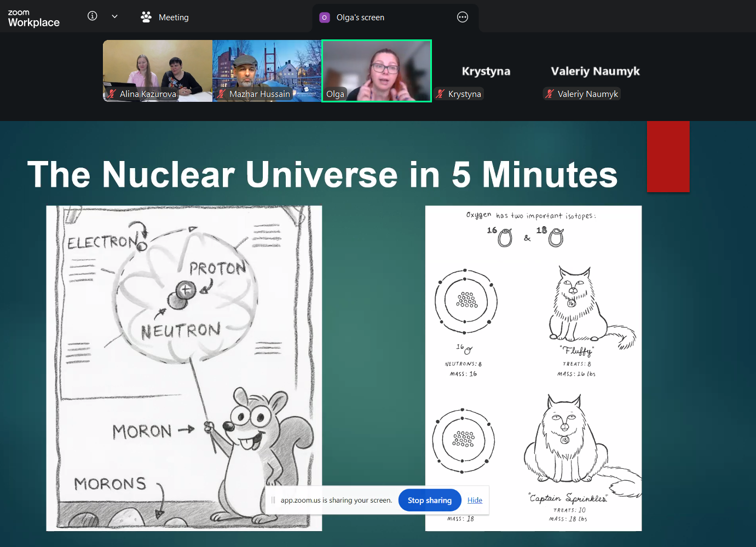Screen dimensions: 756x547
Task: Click Krystyna's muted microphone icon
Action: click(440, 94)
